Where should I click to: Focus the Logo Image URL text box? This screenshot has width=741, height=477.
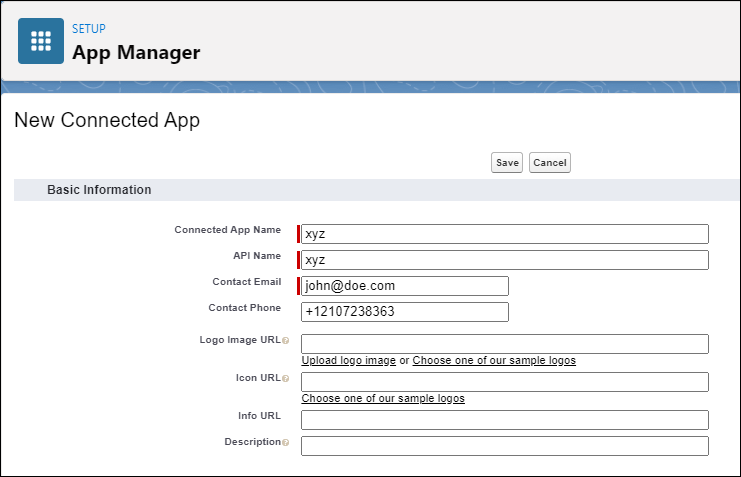[505, 344]
